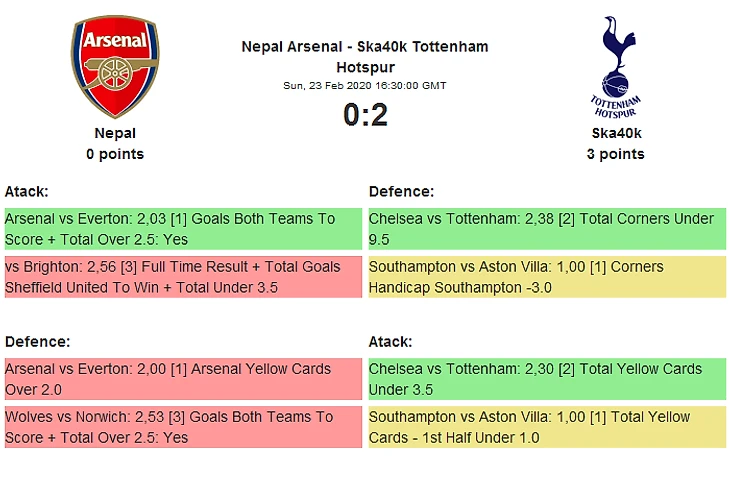Open the Nepal player name under Arsenal
The image size is (730, 480).
pyautogui.click(x=115, y=133)
